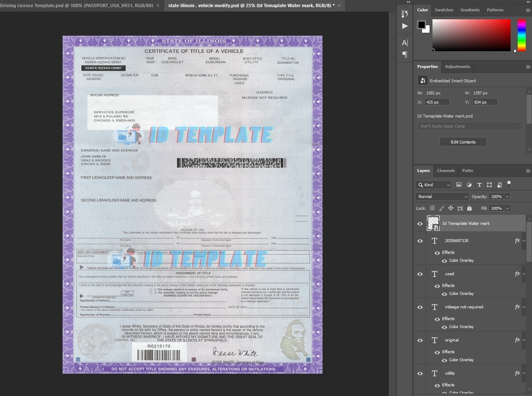Toggle visibility of the 'used' text layer
The image size is (532, 396).
point(420,274)
